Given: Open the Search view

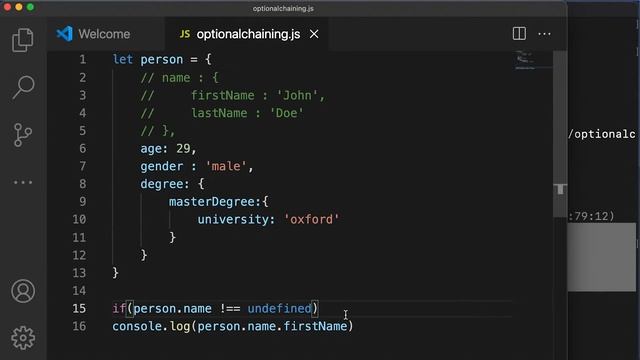Looking at the screenshot, I should click(23, 87).
